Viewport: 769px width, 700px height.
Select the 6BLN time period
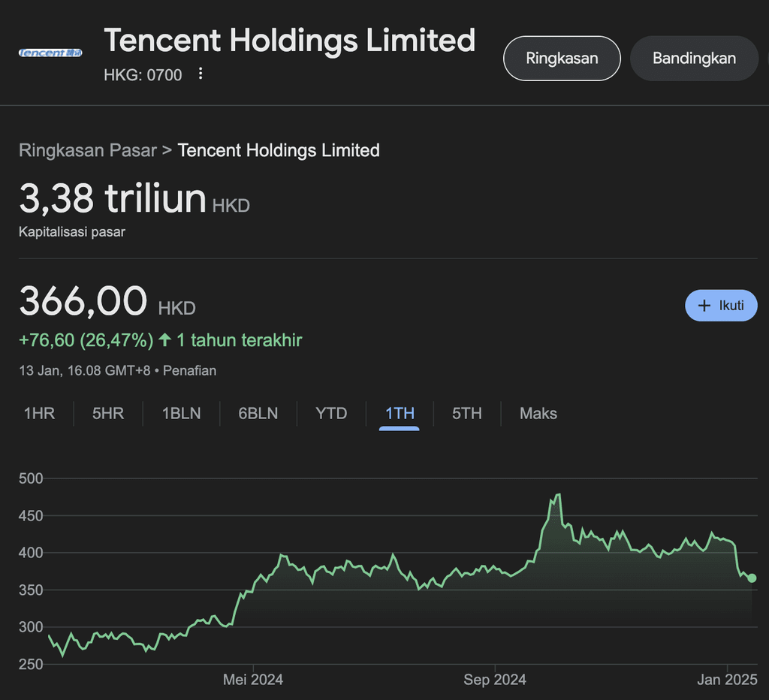point(258,414)
